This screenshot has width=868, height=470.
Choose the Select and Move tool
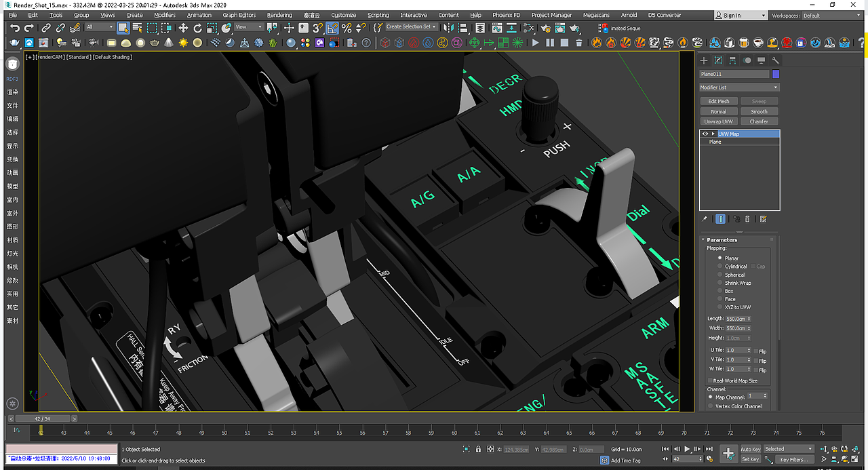click(x=183, y=28)
